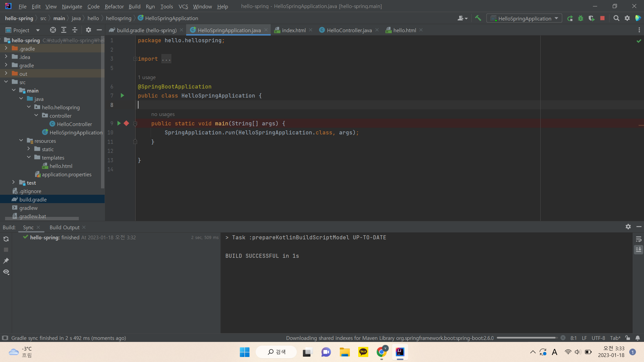Unfold the import block at line 3
Screen dimensions: 644x362
[135, 59]
